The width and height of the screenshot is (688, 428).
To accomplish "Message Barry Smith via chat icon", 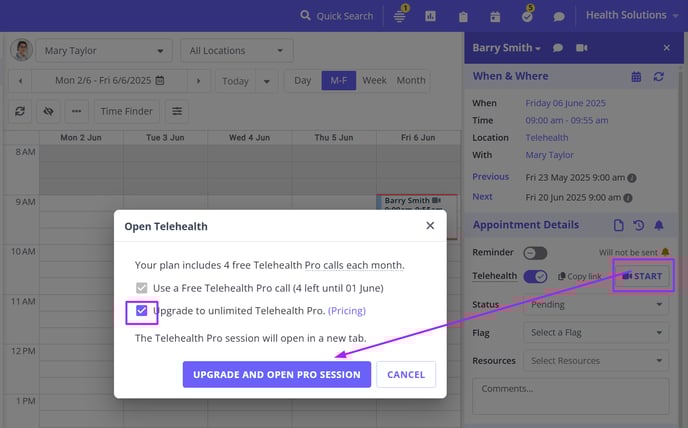I will pyautogui.click(x=558, y=48).
